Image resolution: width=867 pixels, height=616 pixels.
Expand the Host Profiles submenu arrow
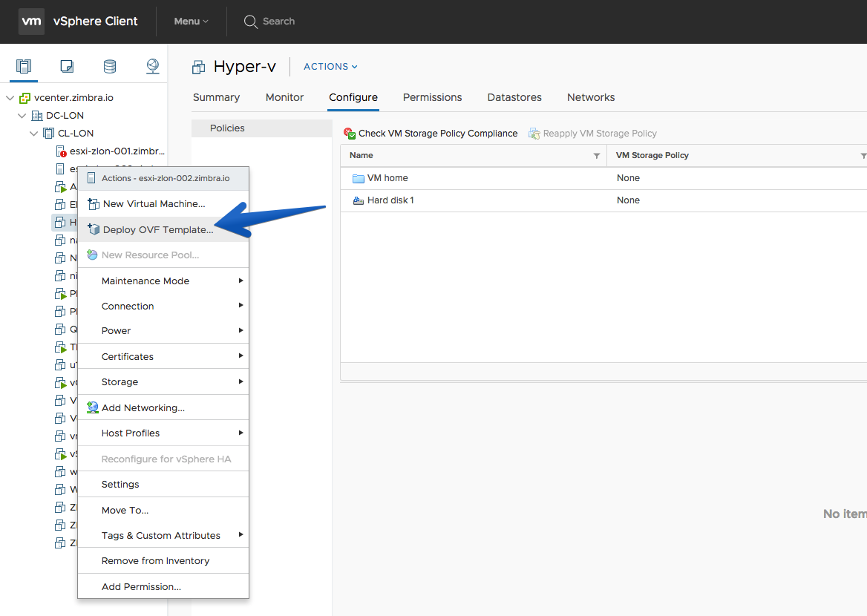241,433
